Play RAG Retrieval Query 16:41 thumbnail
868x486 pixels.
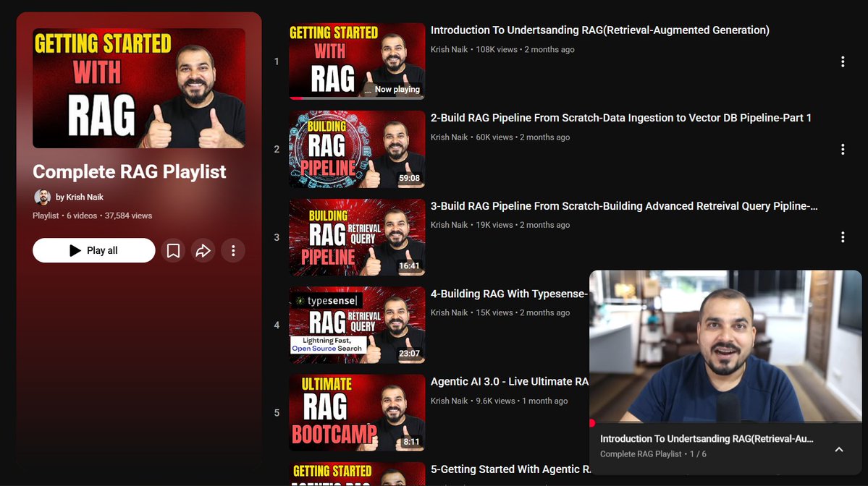pyautogui.click(x=357, y=237)
